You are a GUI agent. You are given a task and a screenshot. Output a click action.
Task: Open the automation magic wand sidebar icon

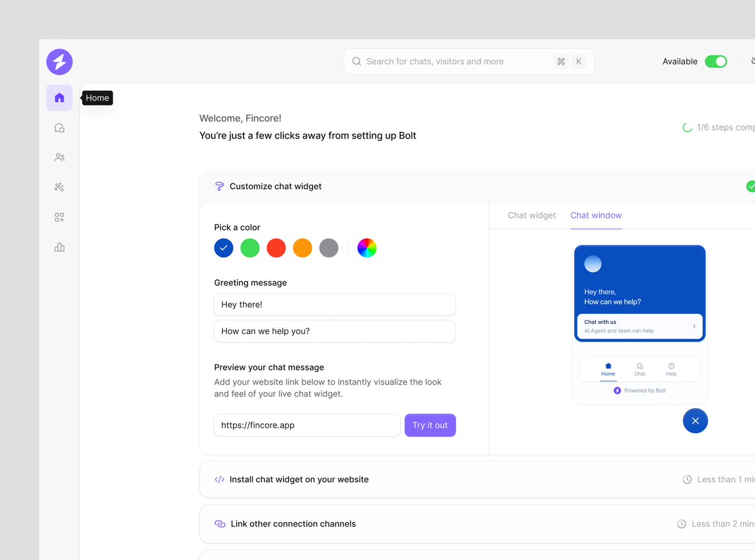point(59,187)
